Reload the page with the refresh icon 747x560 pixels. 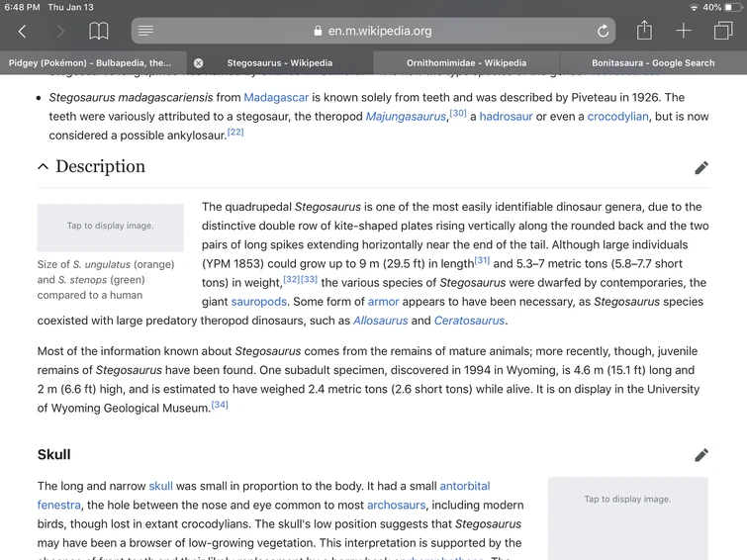coord(603,31)
